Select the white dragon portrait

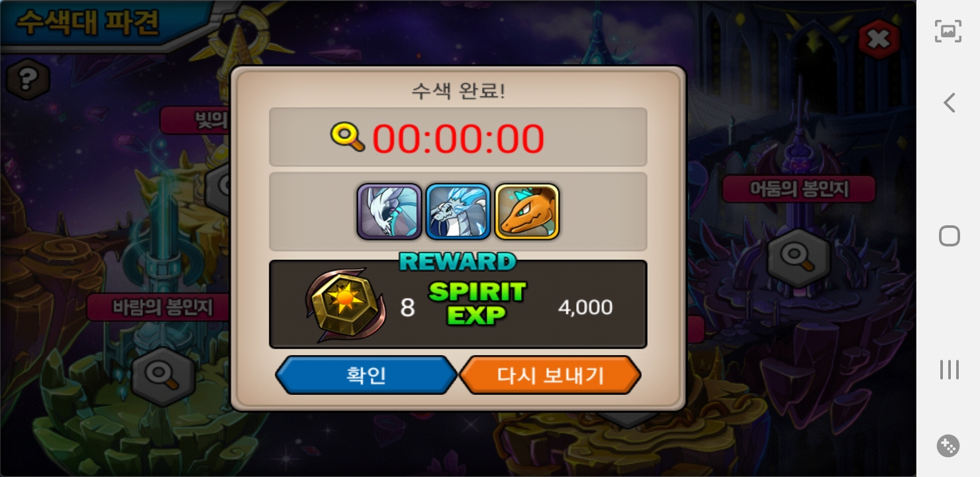389,211
